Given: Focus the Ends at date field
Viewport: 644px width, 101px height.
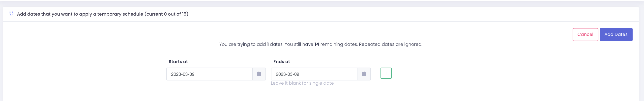Looking at the screenshot, I should coord(325,74).
